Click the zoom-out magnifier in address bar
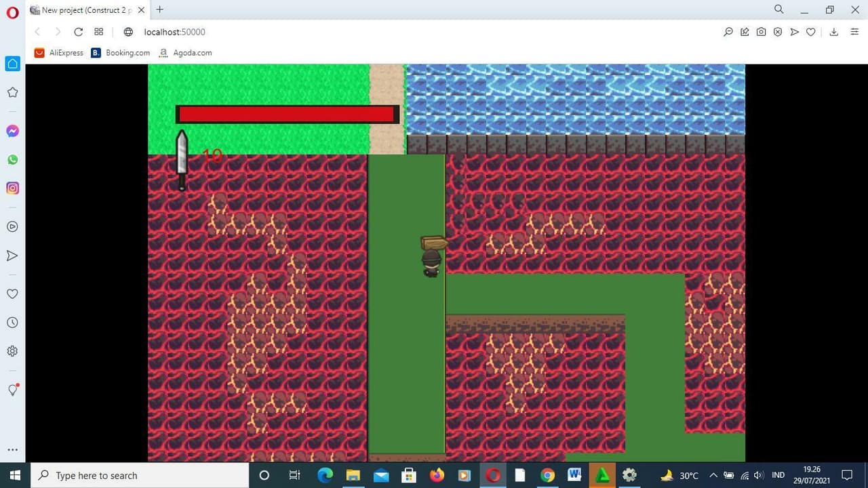 pyautogui.click(x=728, y=32)
